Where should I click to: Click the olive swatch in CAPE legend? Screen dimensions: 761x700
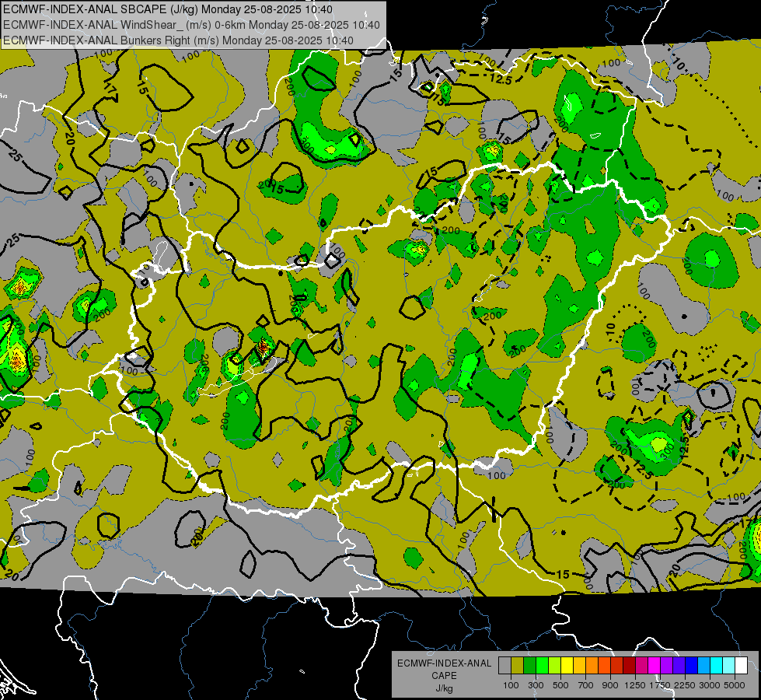tap(518, 666)
